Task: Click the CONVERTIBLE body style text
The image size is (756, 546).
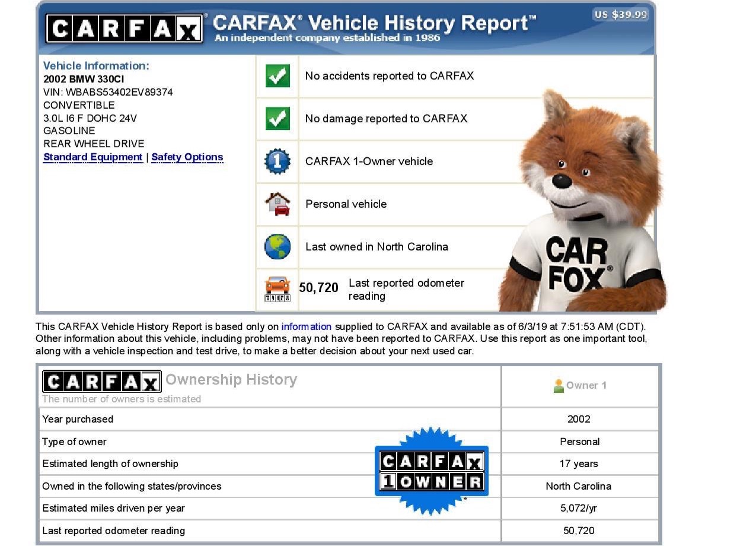Action: point(79,105)
